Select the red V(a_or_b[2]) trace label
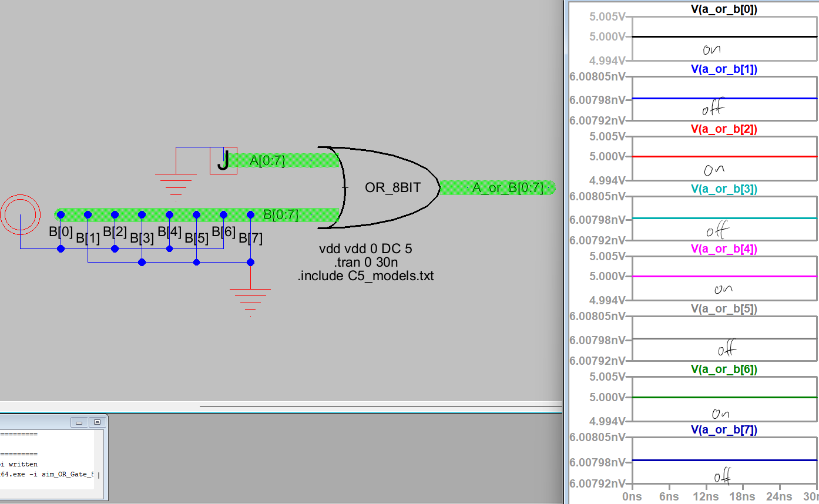819x504 pixels. point(724,129)
